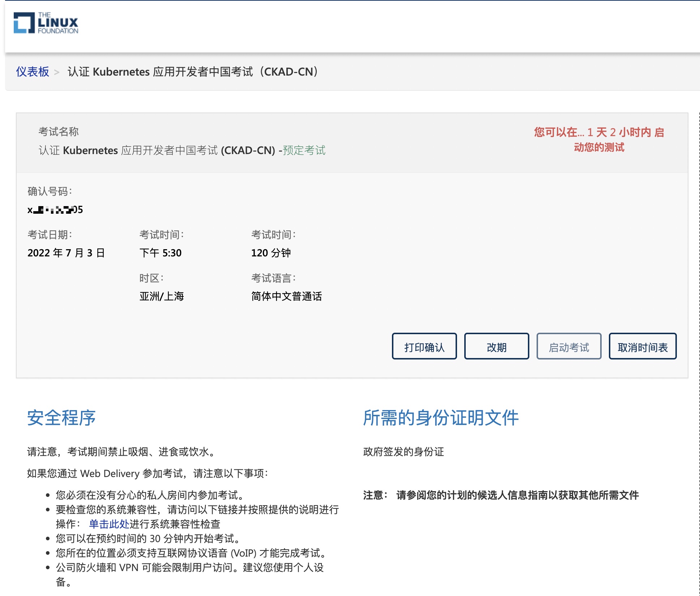Image resolution: width=700 pixels, height=596 pixels.
Task: Click the 启动考试 button
Action: tap(569, 346)
